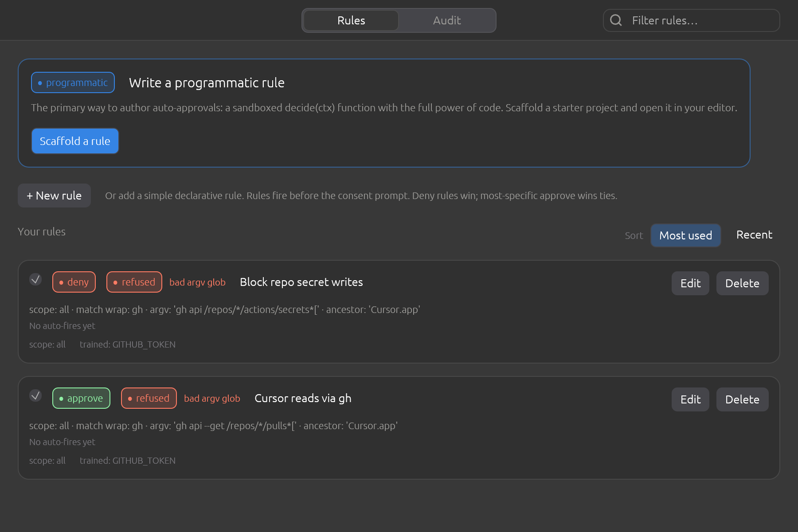
Task: Click the 'Your rules' heading
Action: pyautogui.click(x=42, y=231)
